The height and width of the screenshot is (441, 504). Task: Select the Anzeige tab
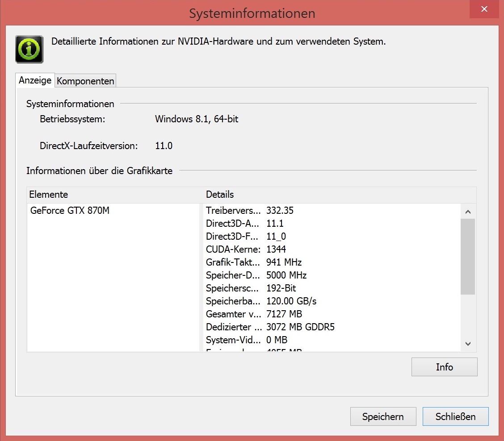35,80
